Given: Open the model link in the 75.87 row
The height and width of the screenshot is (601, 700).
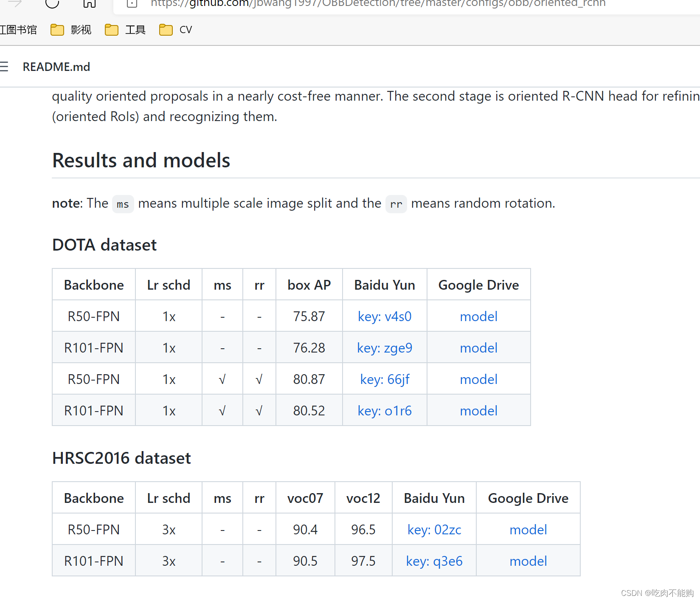Looking at the screenshot, I should coord(479,316).
